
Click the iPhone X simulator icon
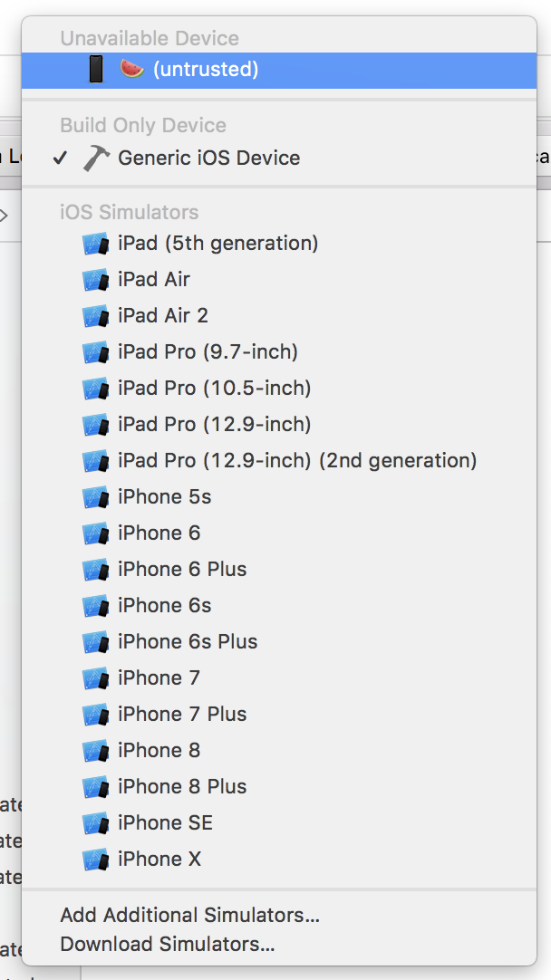click(95, 860)
